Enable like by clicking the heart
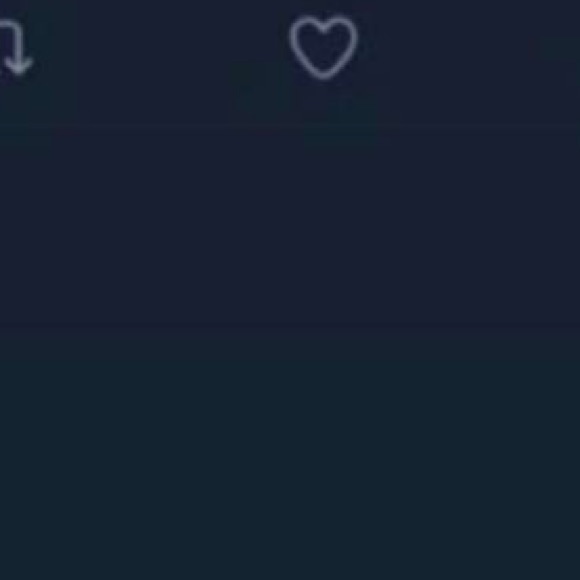 (324, 48)
